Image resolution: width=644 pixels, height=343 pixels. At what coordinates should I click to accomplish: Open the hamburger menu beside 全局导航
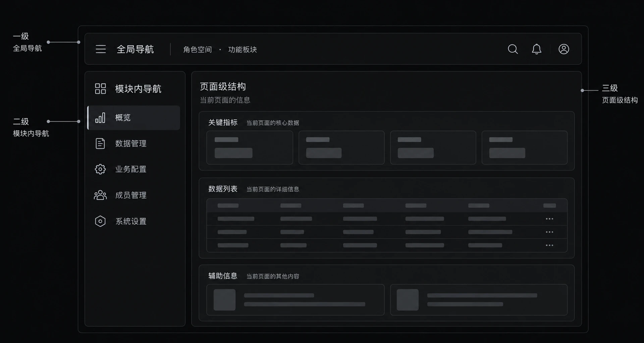point(101,49)
